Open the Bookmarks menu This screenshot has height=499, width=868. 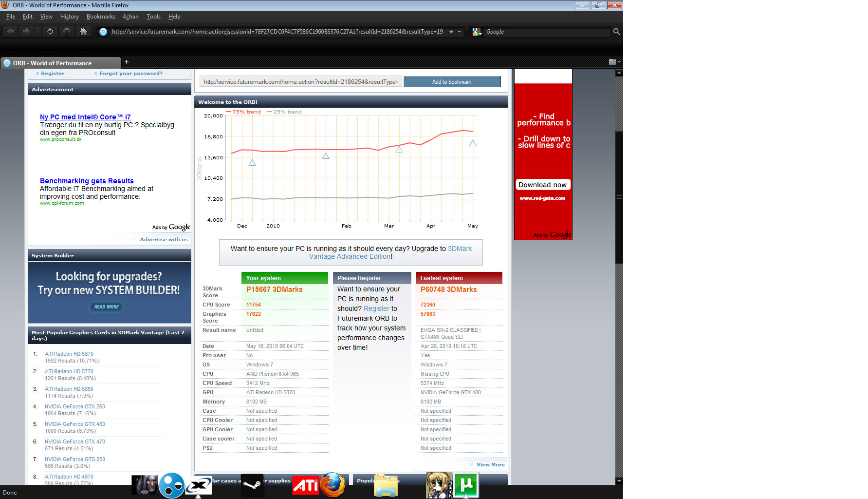coord(101,17)
